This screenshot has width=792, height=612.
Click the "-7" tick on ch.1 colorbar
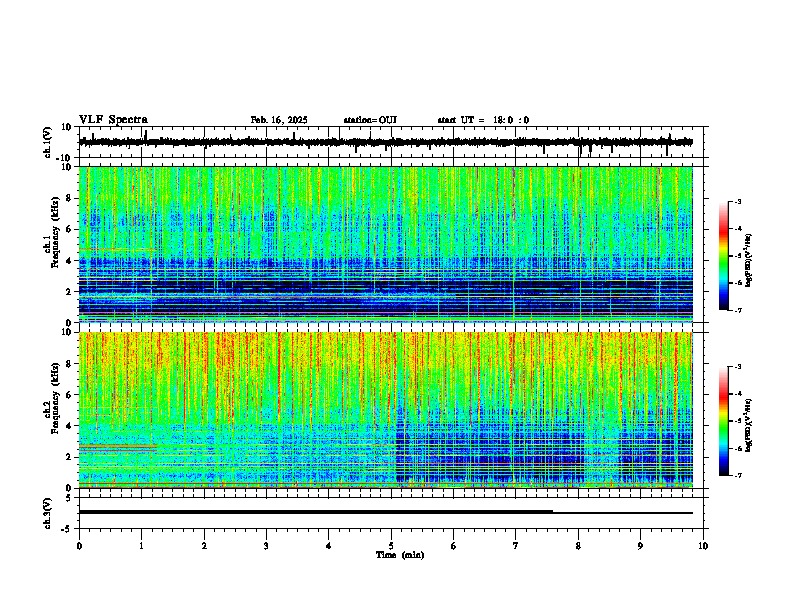click(737, 310)
